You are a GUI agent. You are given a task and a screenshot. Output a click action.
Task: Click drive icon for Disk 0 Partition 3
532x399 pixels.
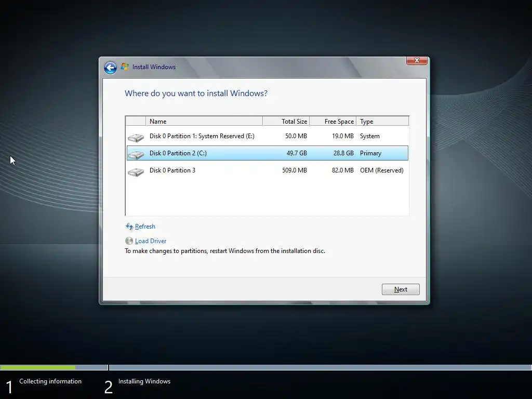136,172
